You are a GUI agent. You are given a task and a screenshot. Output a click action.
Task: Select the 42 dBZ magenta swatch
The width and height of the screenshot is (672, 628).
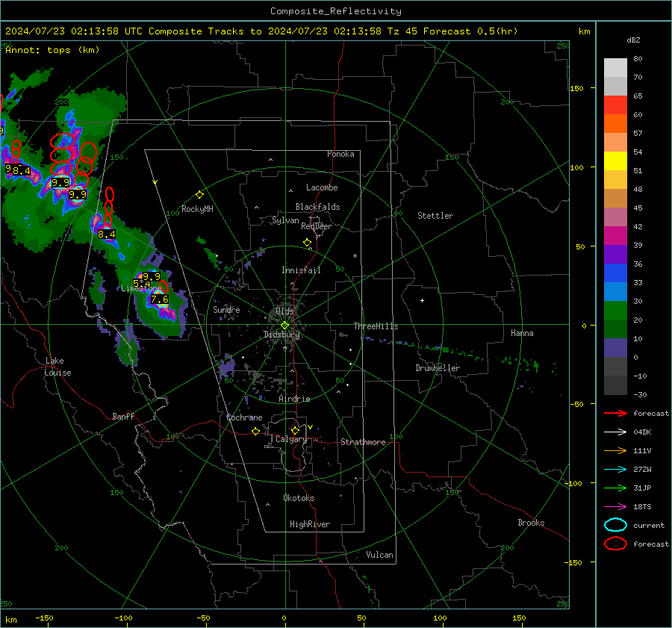(615, 235)
